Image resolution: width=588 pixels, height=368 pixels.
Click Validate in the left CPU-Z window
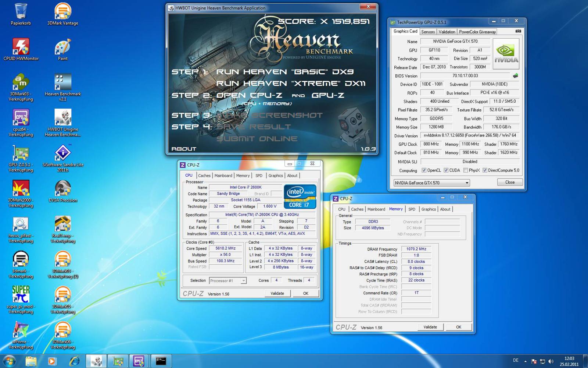(x=277, y=293)
